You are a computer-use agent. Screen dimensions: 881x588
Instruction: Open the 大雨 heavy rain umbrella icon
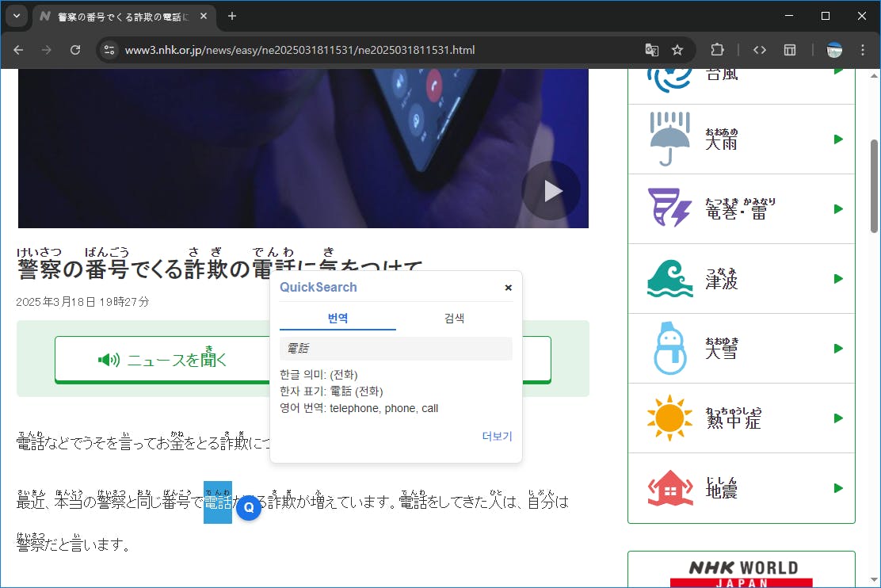coord(669,139)
